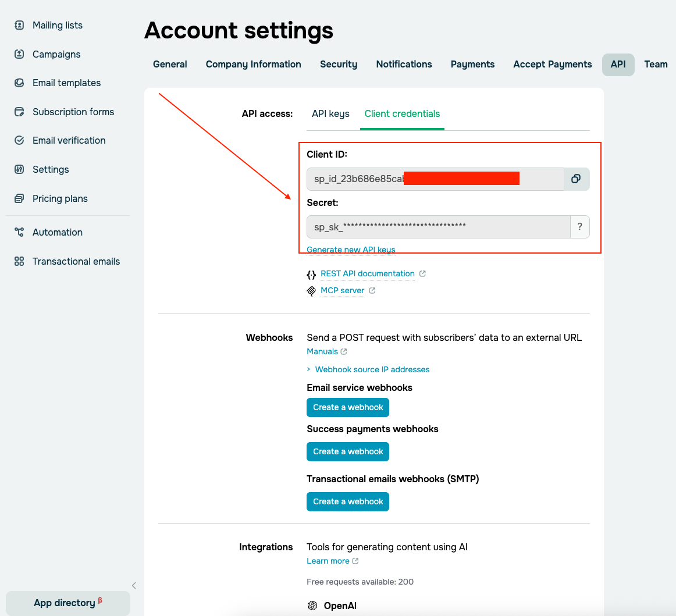This screenshot has width=676, height=616.
Task: Click the Secret field question mark icon
Action: point(579,227)
